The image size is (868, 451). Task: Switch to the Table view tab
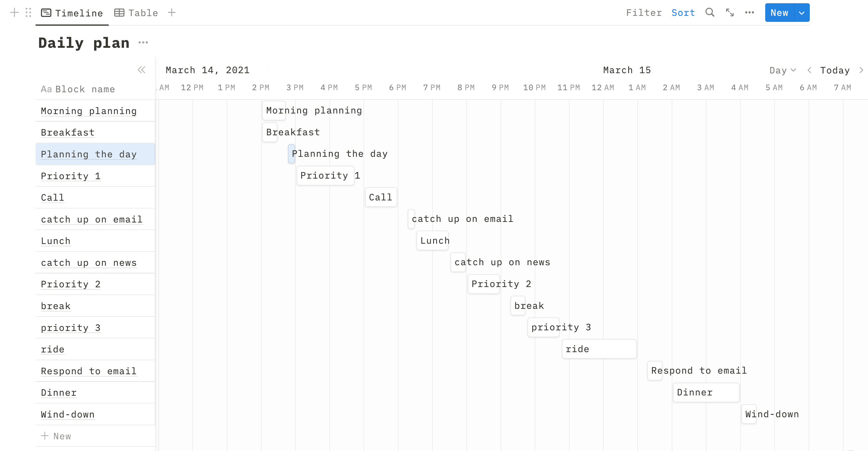pos(136,13)
